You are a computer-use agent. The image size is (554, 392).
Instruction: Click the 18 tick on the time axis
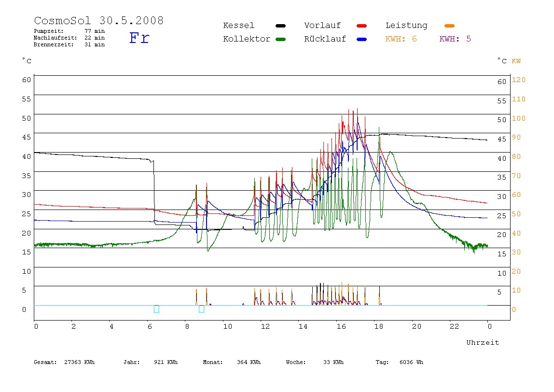pyautogui.click(x=379, y=327)
